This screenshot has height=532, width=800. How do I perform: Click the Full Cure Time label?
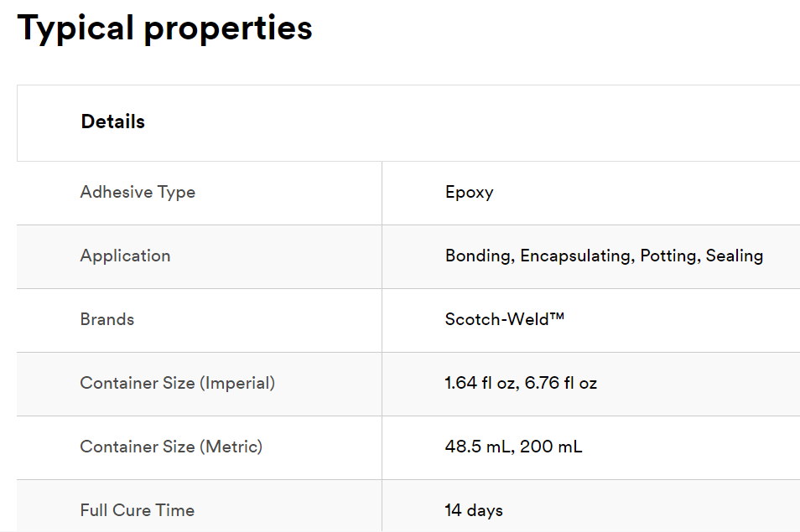138,510
